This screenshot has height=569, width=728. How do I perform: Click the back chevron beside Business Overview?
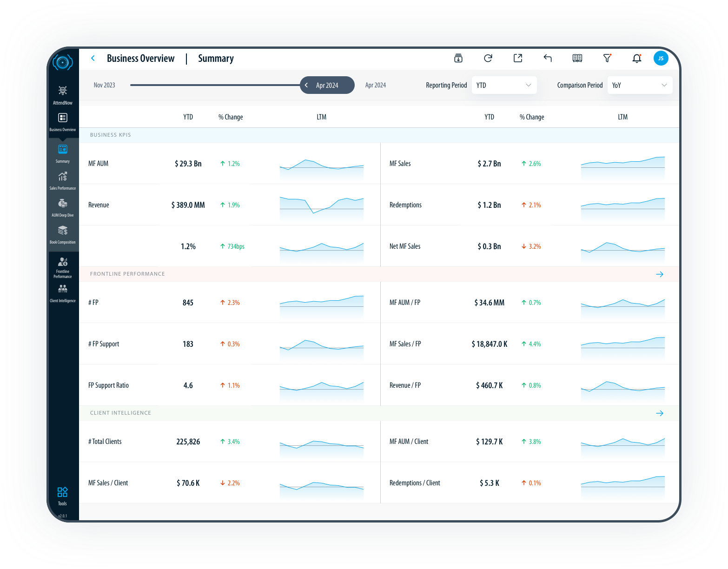pyautogui.click(x=93, y=58)
